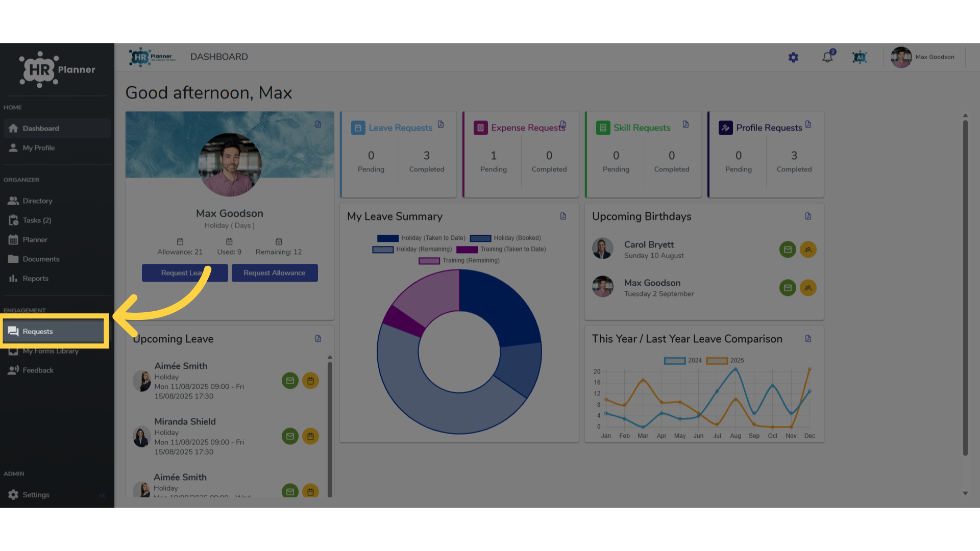Email Carol Bryett via green mail icon
This screenshot has height=551, width=980.
pyautogui.click(x=788, y=249)
